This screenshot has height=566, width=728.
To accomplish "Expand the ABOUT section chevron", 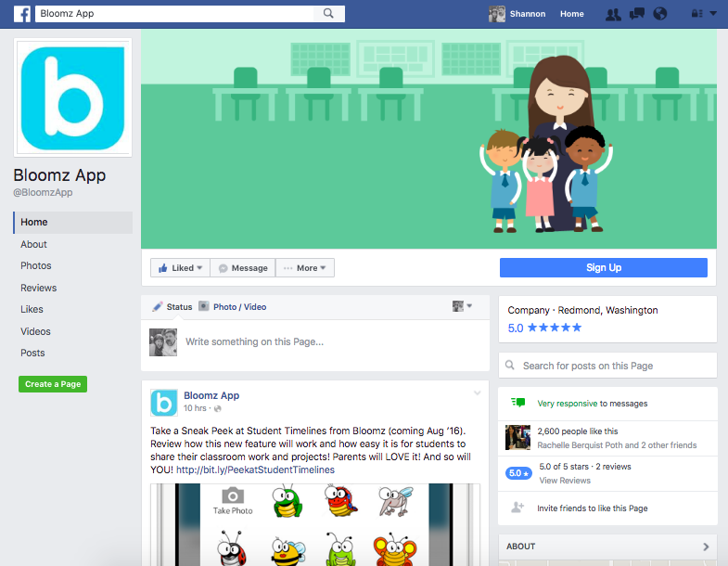I will pyautogui.click(x=706, y=547).
